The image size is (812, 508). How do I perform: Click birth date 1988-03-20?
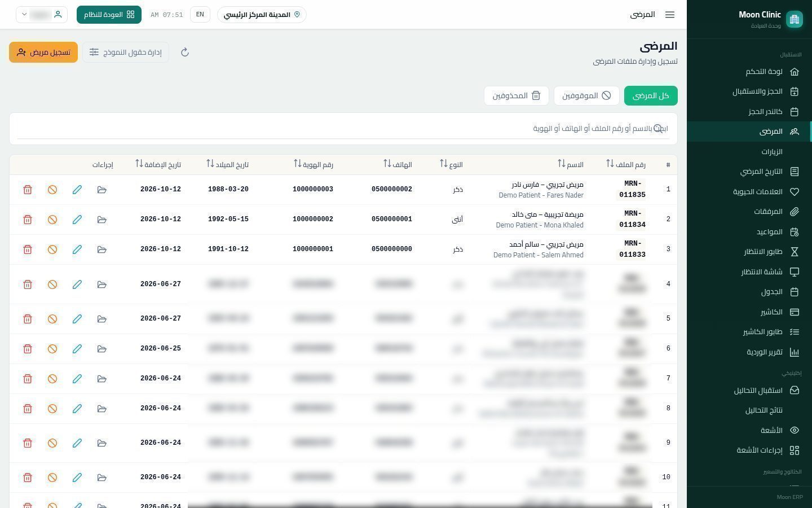(x=228, y=190)
